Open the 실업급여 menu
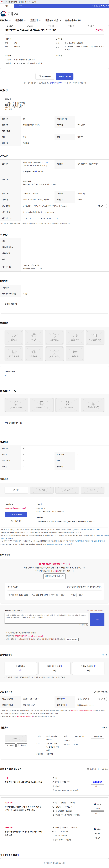This screenshot has height=868, width=109. coord(35,21)
